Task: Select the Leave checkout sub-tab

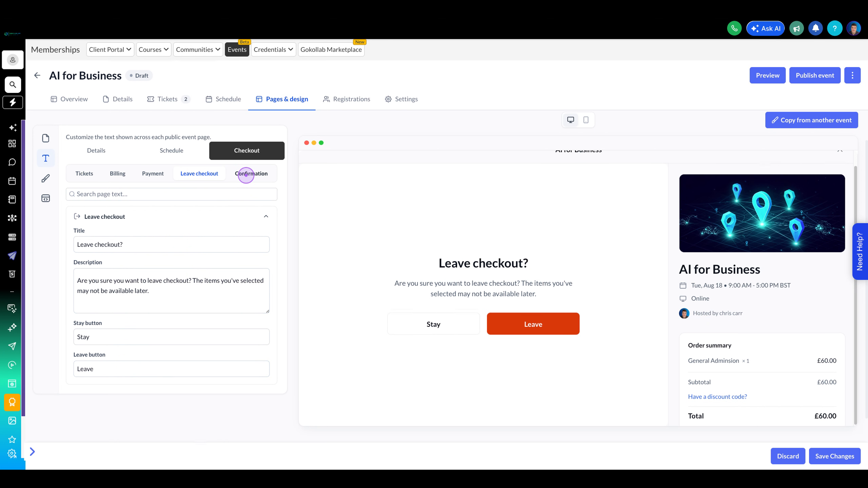Action: point(199,174)
